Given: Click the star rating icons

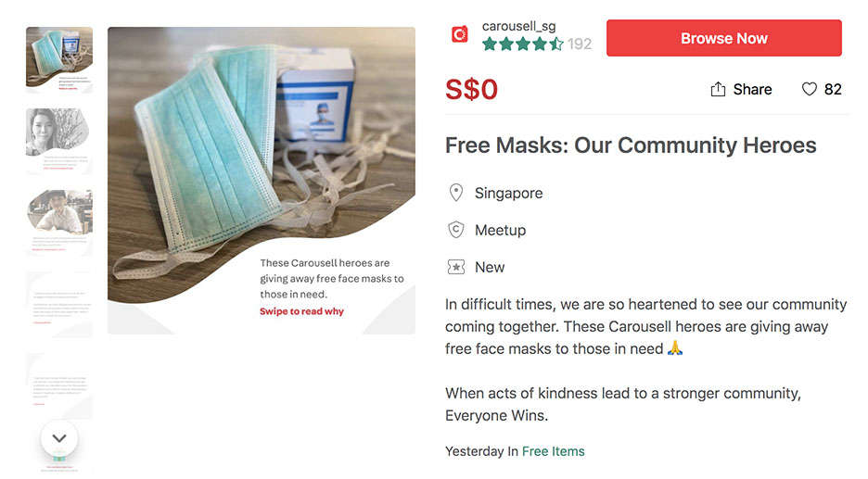Looking at the screenshot, I should tap(522, 44).
